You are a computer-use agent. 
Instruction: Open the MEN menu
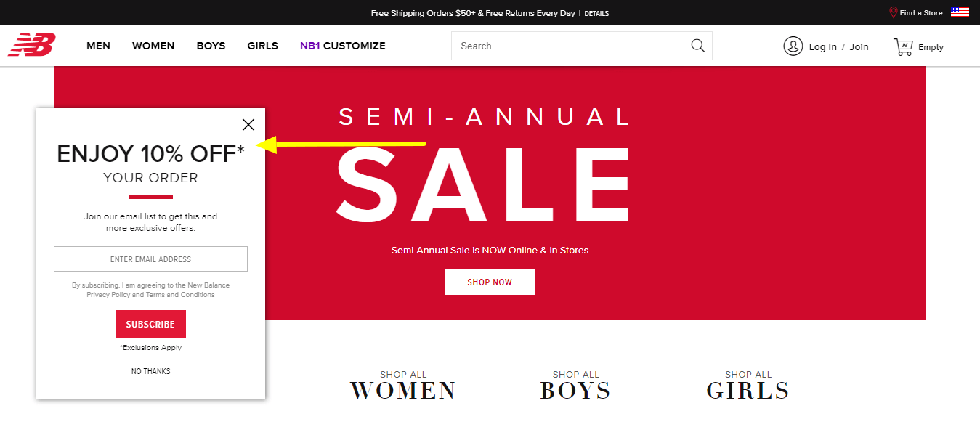[98, 46]
